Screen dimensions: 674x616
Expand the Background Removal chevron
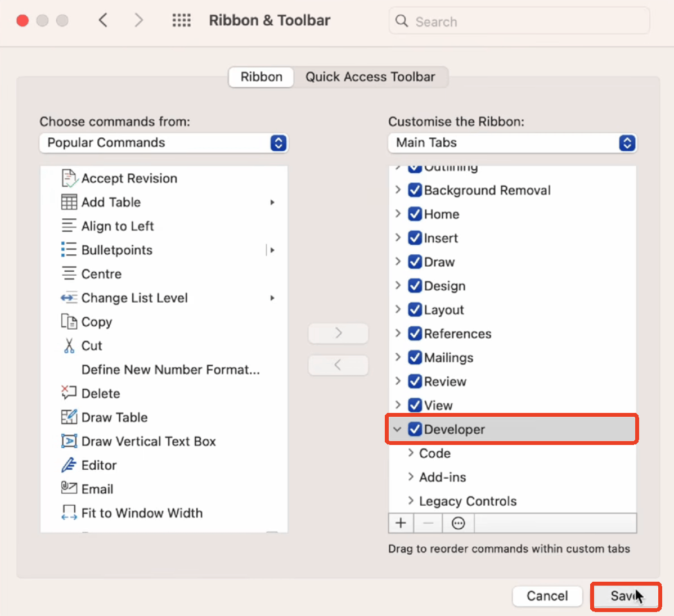pos(398,190)
